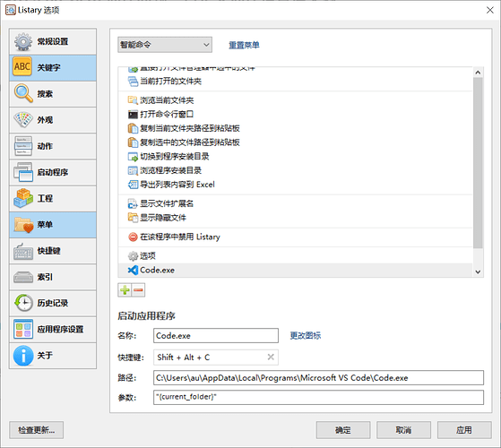
Task: Open the 关于 info section
Action: tap(53, 356)
